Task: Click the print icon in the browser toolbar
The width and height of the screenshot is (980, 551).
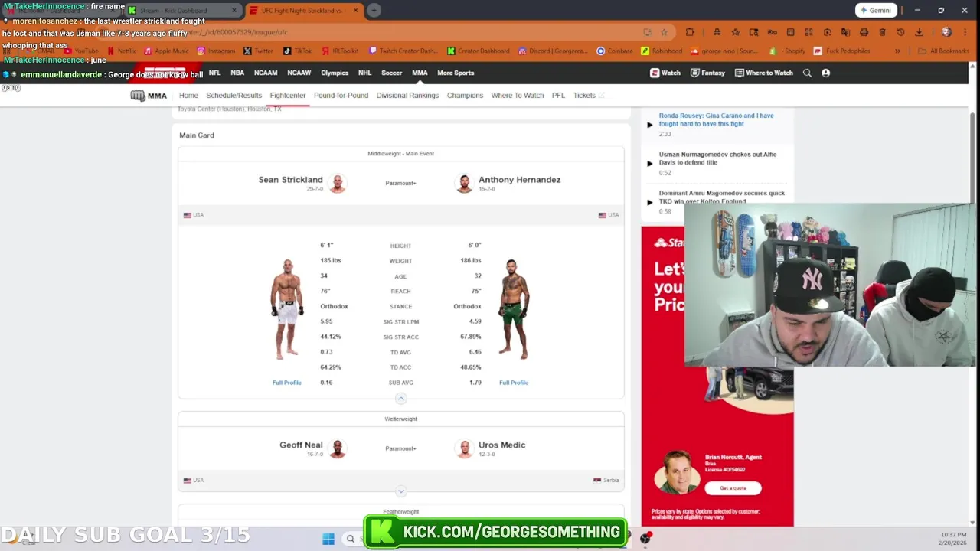Action: [x=864, y=32]
